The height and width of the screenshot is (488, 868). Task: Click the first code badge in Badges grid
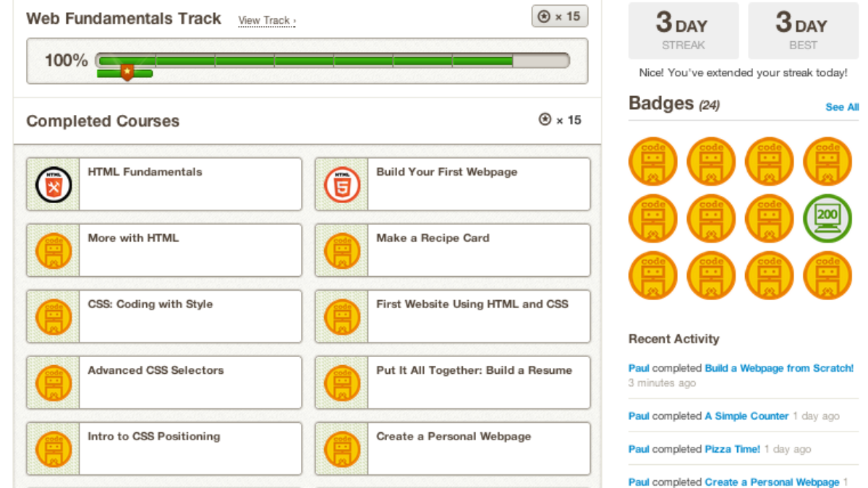[x=652, y=161]
